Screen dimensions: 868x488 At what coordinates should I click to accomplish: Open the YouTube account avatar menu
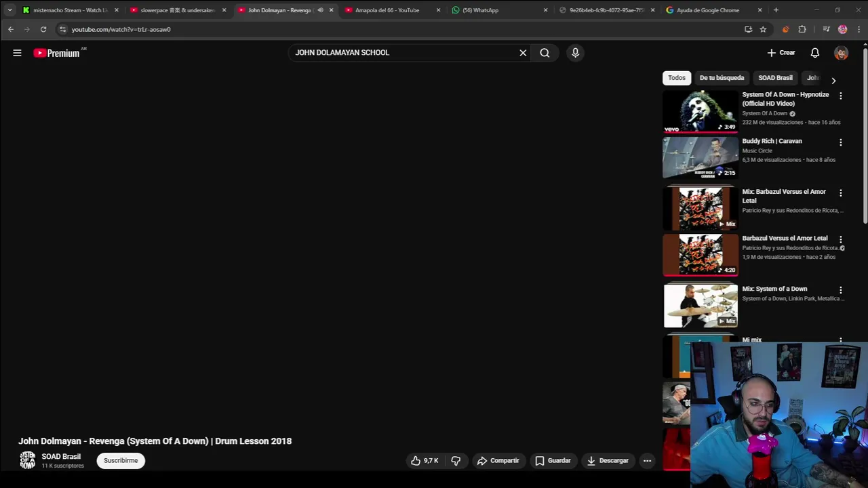(x=841, y=53)
